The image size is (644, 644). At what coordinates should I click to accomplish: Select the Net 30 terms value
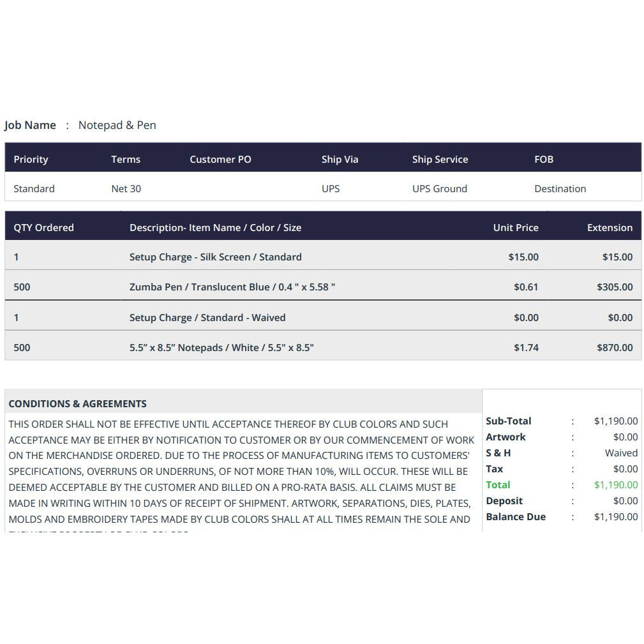[126, 188]
